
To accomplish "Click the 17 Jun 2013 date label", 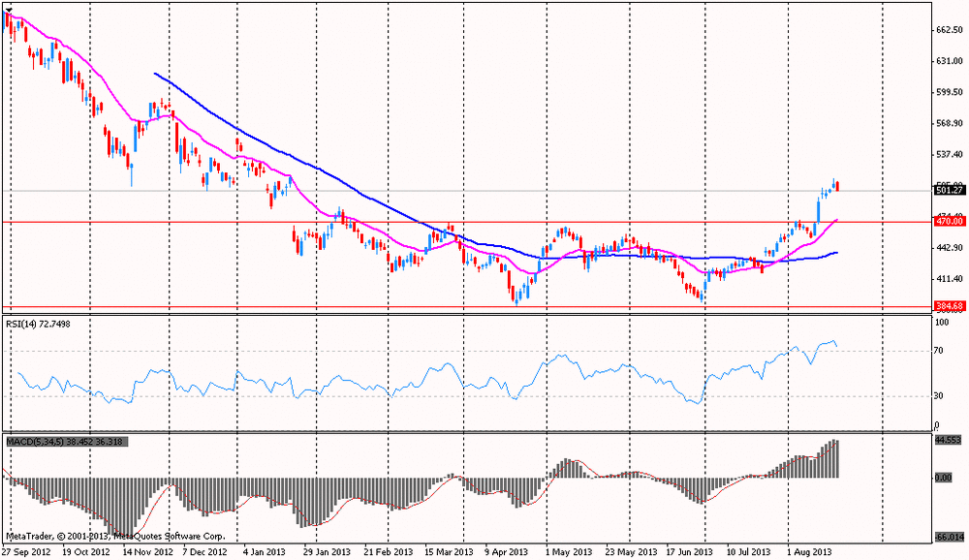I will point(689,551).
